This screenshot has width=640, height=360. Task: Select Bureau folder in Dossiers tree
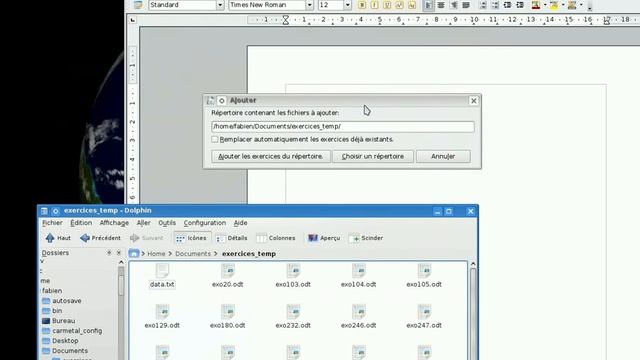click(59, 321)
